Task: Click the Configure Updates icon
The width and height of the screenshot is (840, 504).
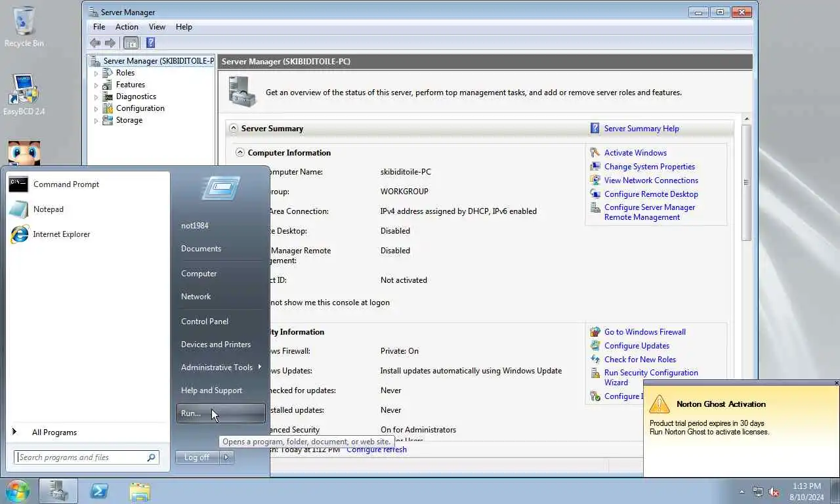Action: click(x=595, y=346)
